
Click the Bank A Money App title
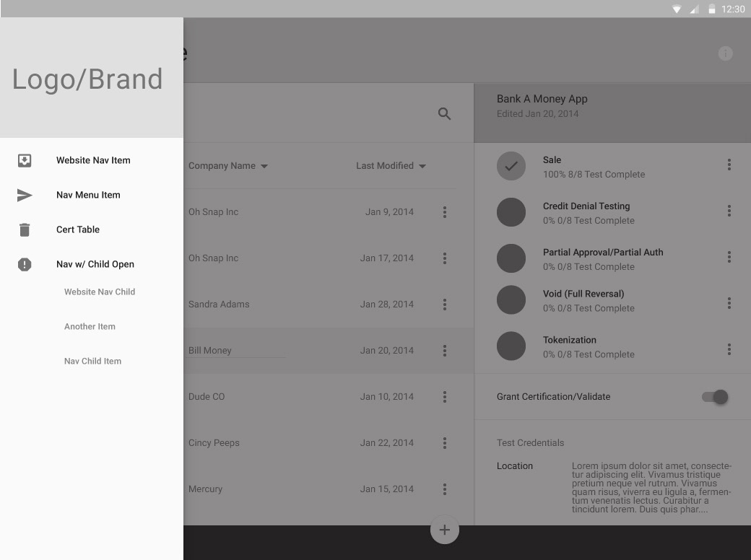(x=542, y=99)
